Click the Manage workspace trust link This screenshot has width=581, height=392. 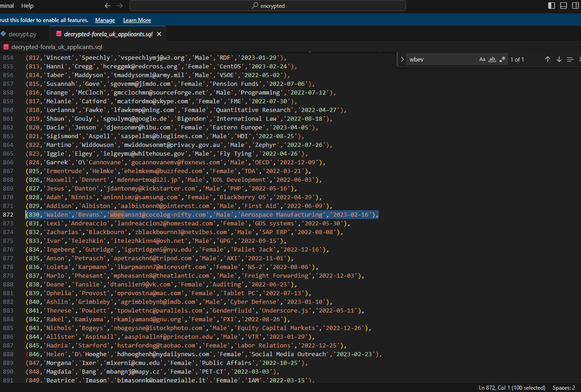click(x=105, y=20)
